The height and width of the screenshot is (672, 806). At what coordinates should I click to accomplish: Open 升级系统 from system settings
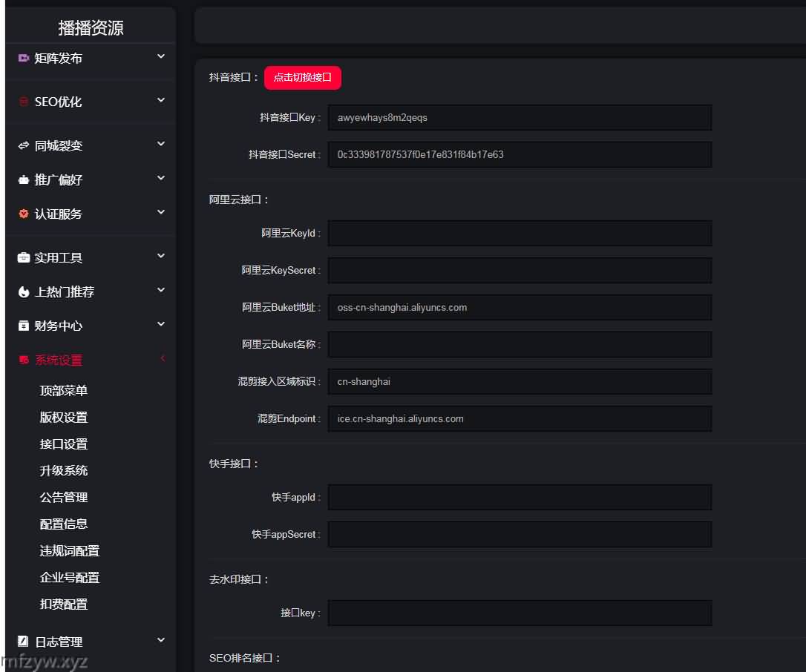(64, 470)
